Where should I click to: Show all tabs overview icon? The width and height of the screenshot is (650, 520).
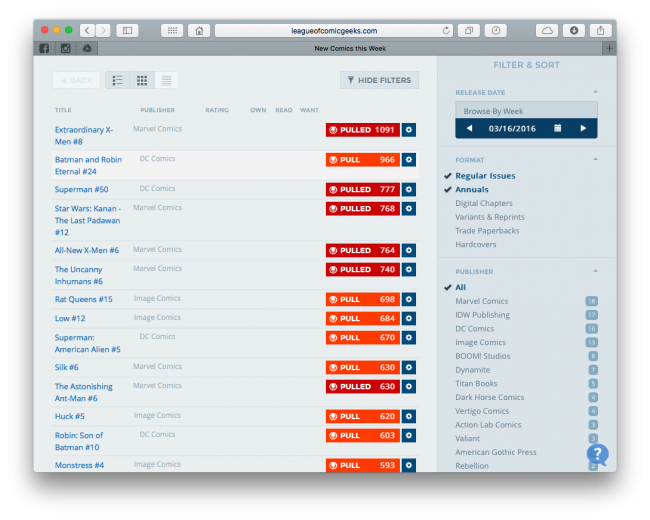tap(469, 30)
